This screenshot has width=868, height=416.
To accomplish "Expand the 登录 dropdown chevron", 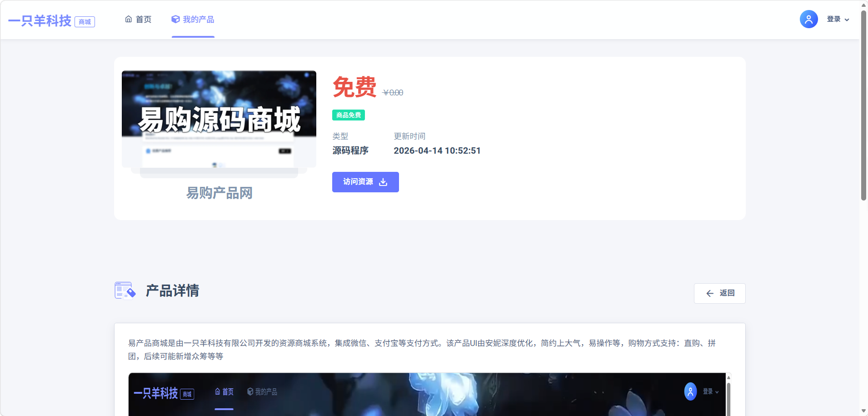I will click(847, 20).
